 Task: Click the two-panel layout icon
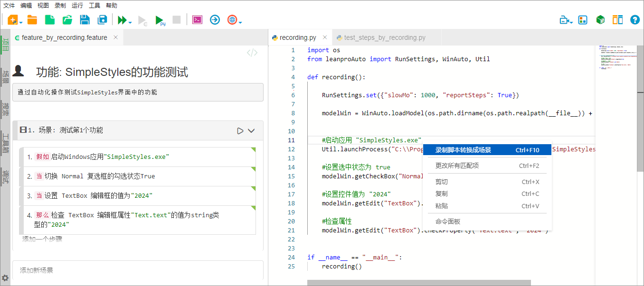coord(617,20)
